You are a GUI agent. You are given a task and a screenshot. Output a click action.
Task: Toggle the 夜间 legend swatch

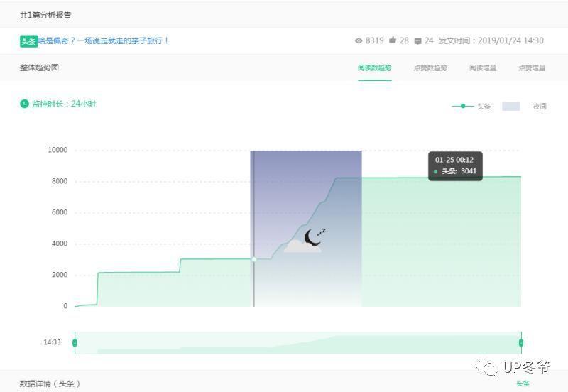(511, 107)
